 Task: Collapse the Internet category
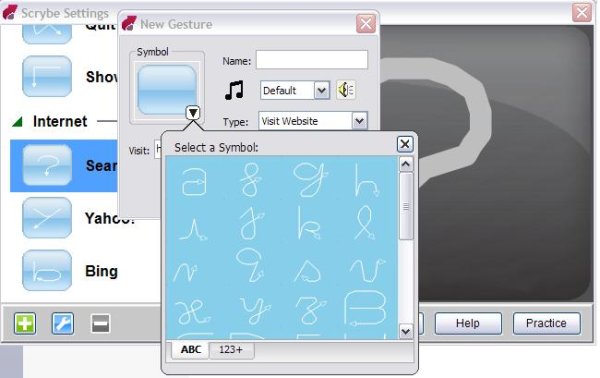[x=17, y=122]
